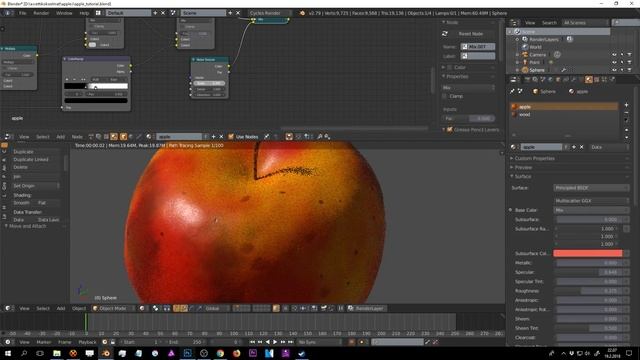This screenshot has height=360, width=640.
Task: Open the Surface shader Principled BSDF dropdown
Action: [x=591, y=188]
